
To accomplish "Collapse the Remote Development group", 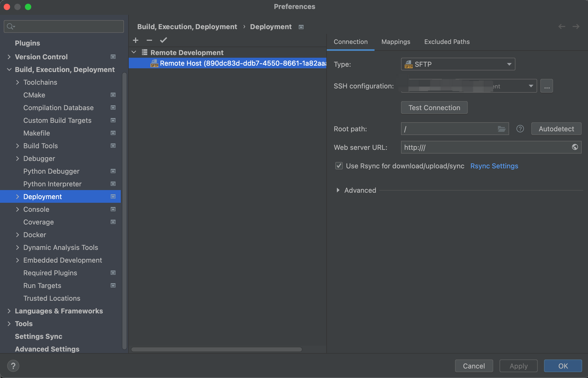I will [134, 52].
